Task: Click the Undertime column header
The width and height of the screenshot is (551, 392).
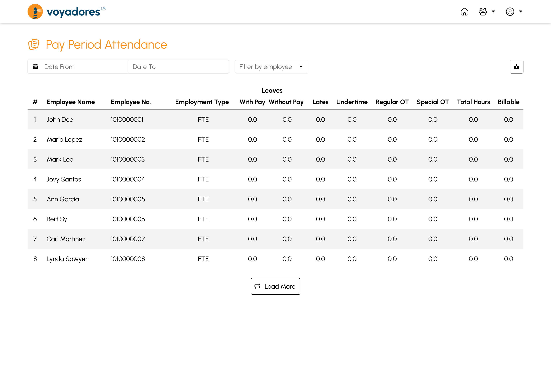Action: 352,102
